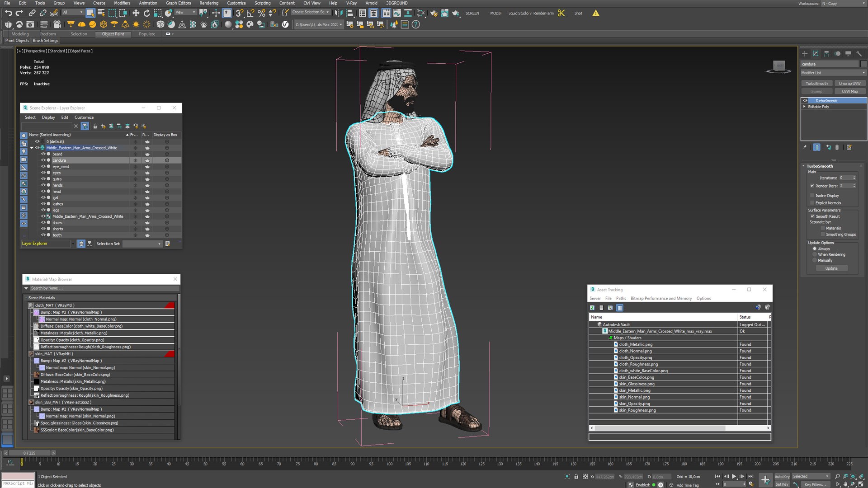Switch to the Modeling ribbon tab
This screenshot has width=868, height=488.
click(20, 34)
